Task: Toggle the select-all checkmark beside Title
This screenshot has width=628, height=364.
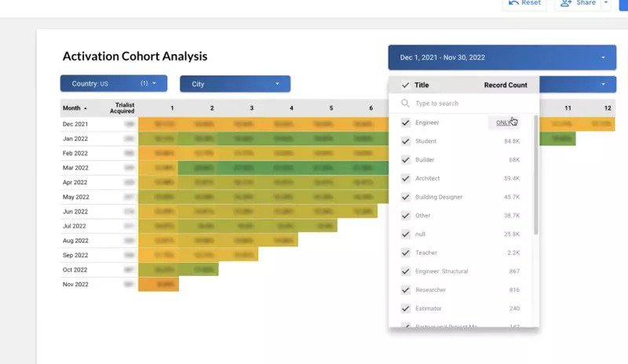Action: click(x=405, y=85)
